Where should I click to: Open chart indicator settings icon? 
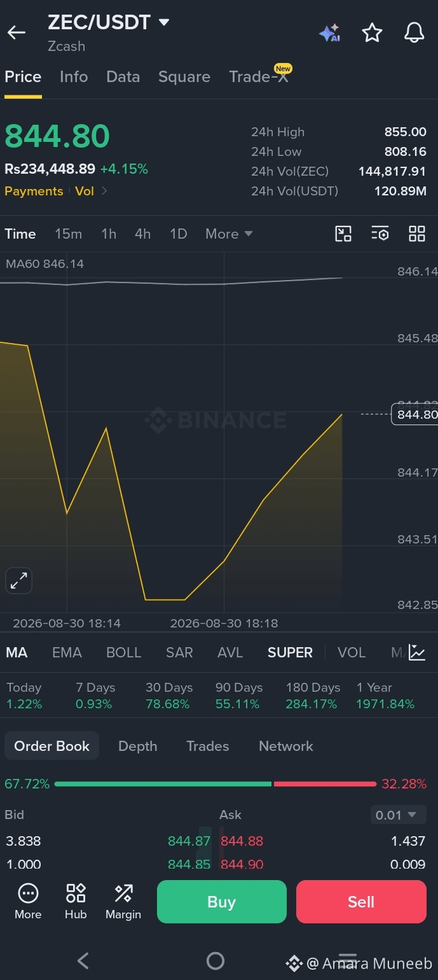[x=380, y=234]
